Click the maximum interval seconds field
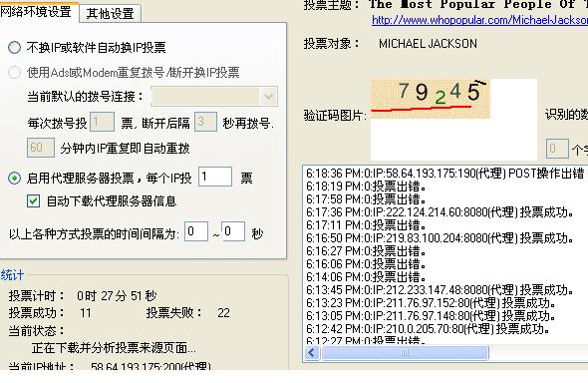This screenshot has height=383, width=588. click(x=233, y=231)
